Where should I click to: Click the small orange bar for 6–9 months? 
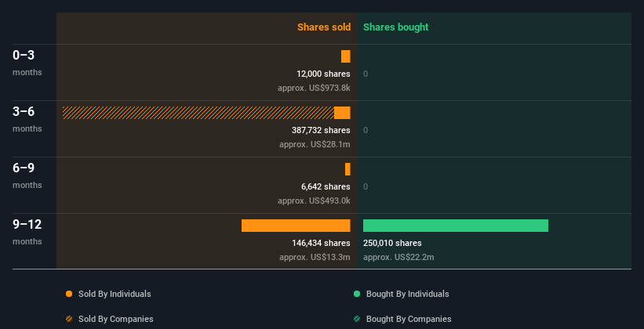click(347, 169)
